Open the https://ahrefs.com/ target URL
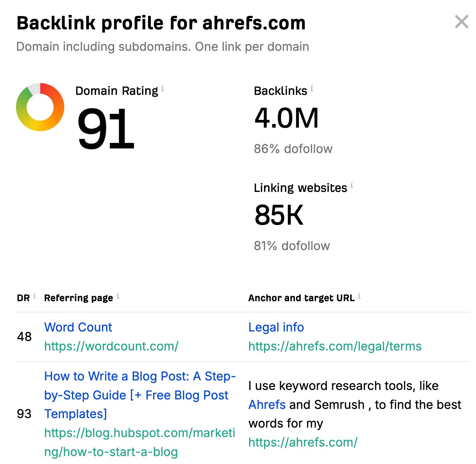 pyautogui.click(x=303, y=442)
